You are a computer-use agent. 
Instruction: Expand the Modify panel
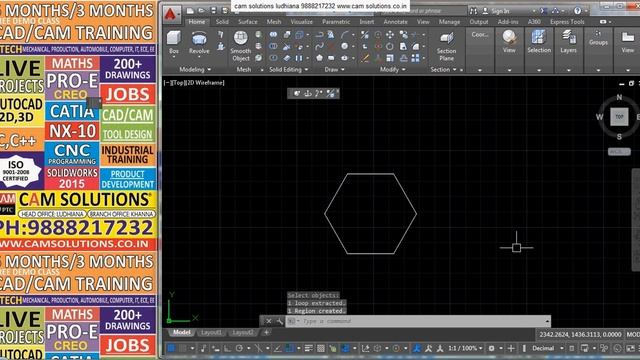point(393,69)
